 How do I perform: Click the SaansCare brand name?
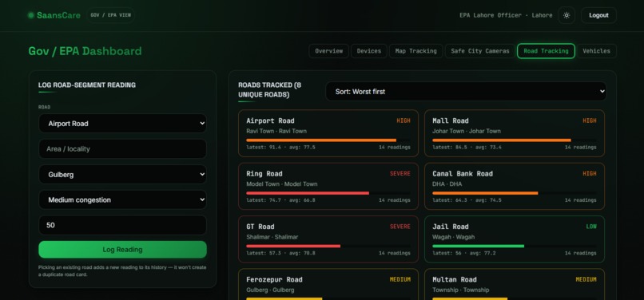pyautogui.click(x=59, y=15)
